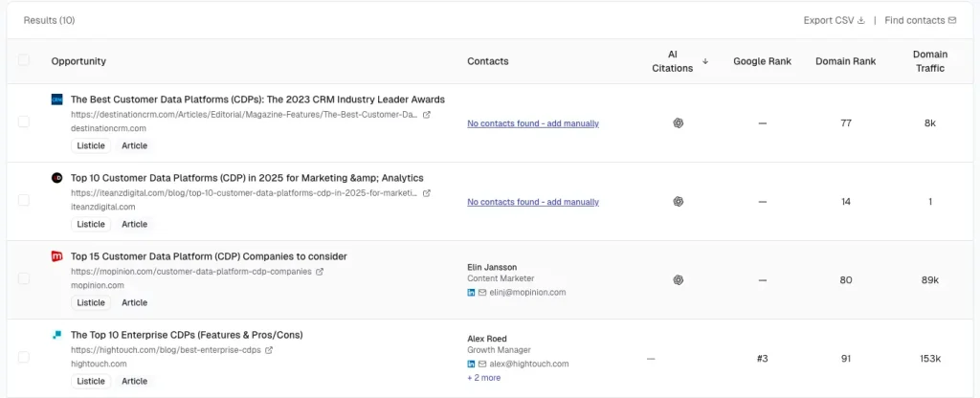Screen dimensions: 980x398
Task: Click ChatGPT citation icon in mopinion row
Action: pos(679,280)
